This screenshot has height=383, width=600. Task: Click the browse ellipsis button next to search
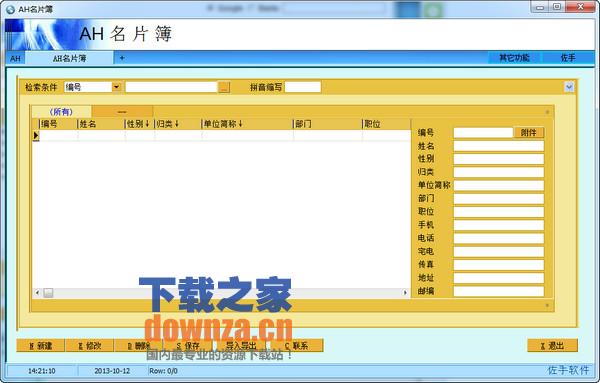pos(224,87)
